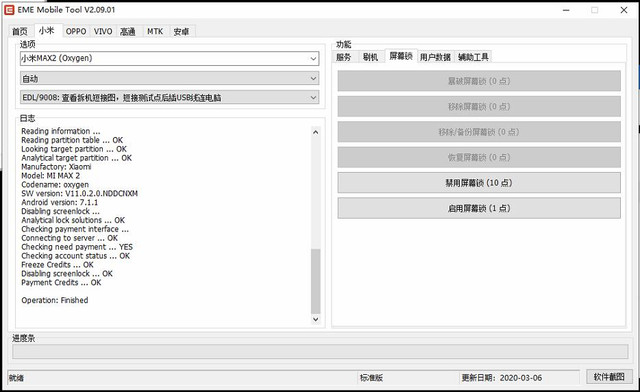Click the 移除/备份屏幕锁 (0 点) button
Image resolution: width=640 pixels, height=392 pixels.
pyautogui.click(x=479, y=132)
